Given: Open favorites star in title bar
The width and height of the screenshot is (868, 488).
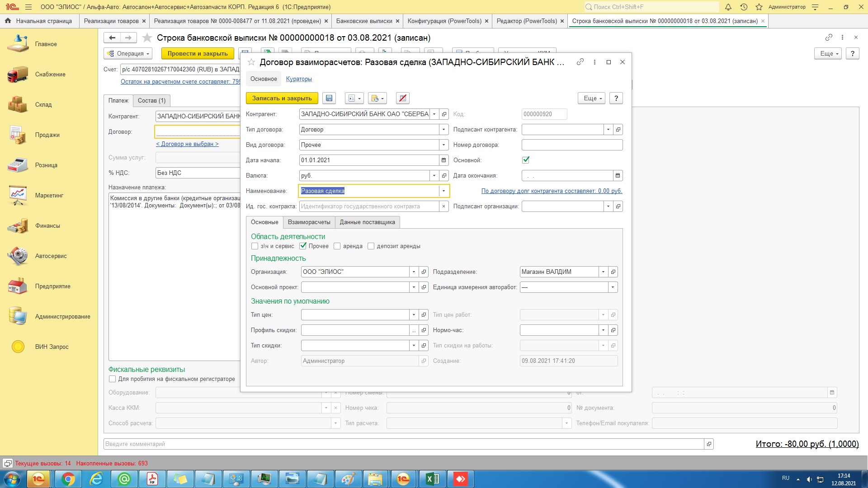Looking at the screenshot, I should [759, 7].
